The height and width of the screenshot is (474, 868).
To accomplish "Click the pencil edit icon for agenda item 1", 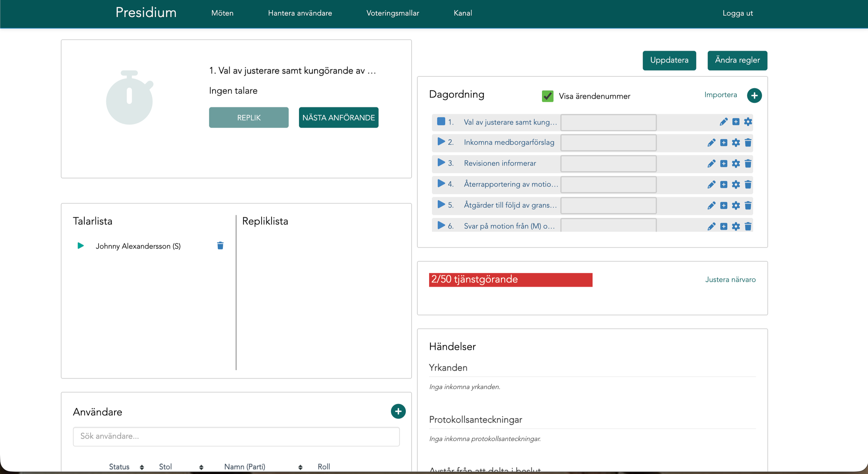I will (x=724, y=122).
